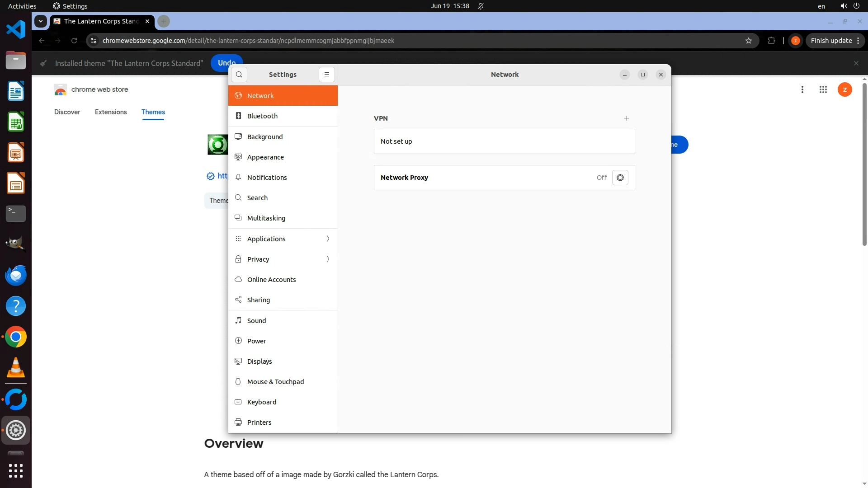The image size is (868, 488).
Task: Click the web page vertical scrollbar
Action: (864, 164)
